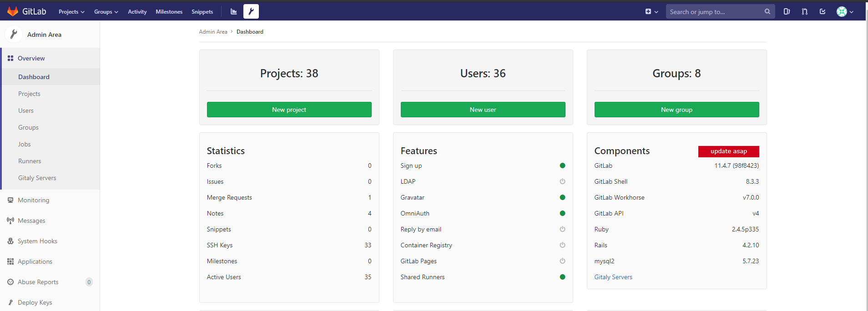Screen dimensions: 868x311
Task: Open the instance statistics chart icon
Action: 234,12
